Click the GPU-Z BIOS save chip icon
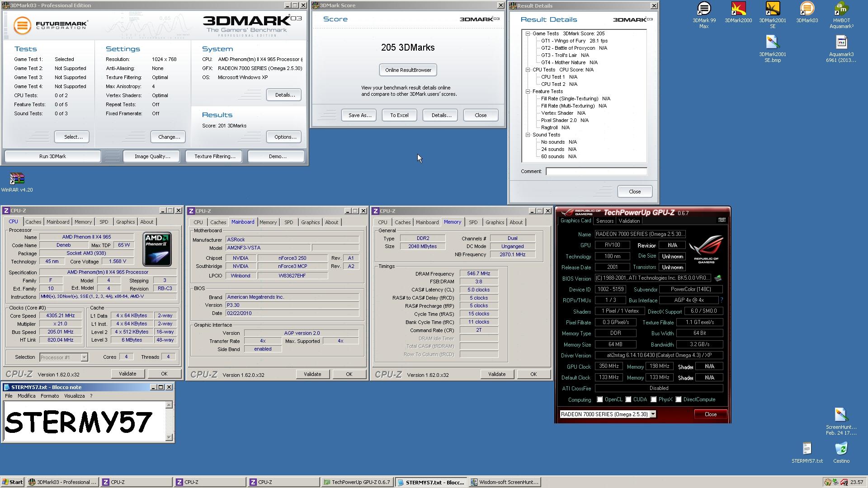Image resolution: width=868 pixels, height=488 pixels. (x=718, y=278)
